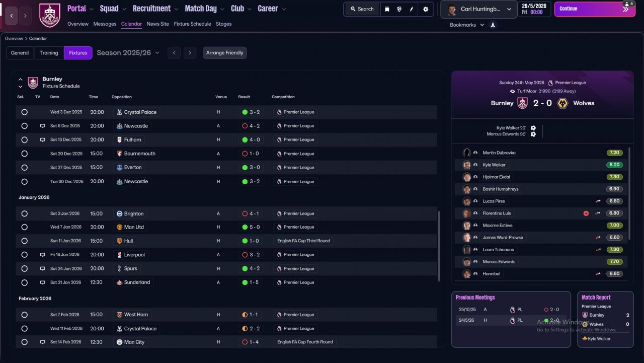Open the Fixture Schedule sub-menu tab
This screenshot has height=363, width=644.
[192, 24]
